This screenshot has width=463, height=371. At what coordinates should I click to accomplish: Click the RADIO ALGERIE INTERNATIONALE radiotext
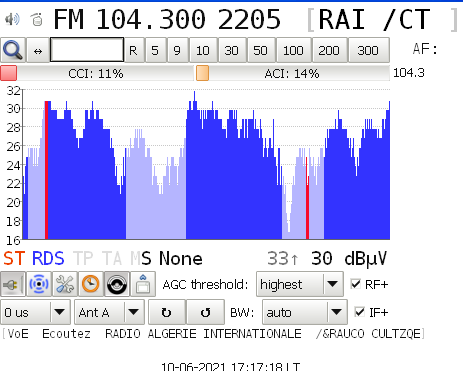tap(203, 333)
